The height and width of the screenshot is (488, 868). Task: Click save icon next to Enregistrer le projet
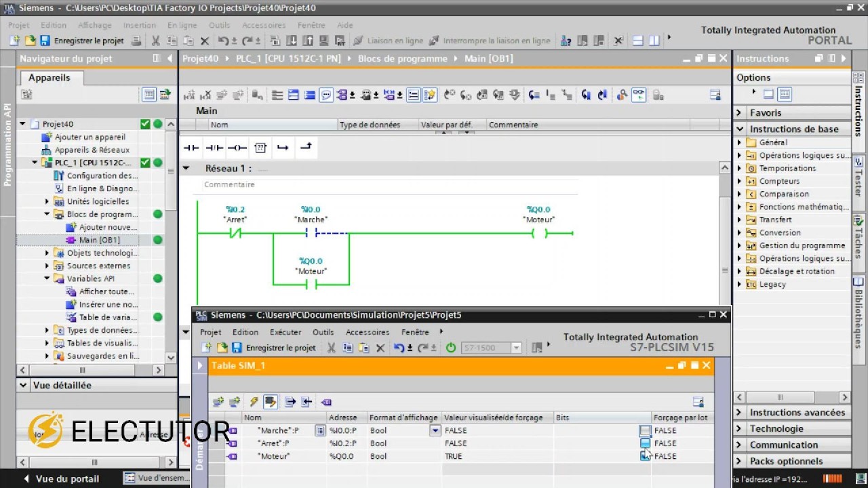point(45,41)
